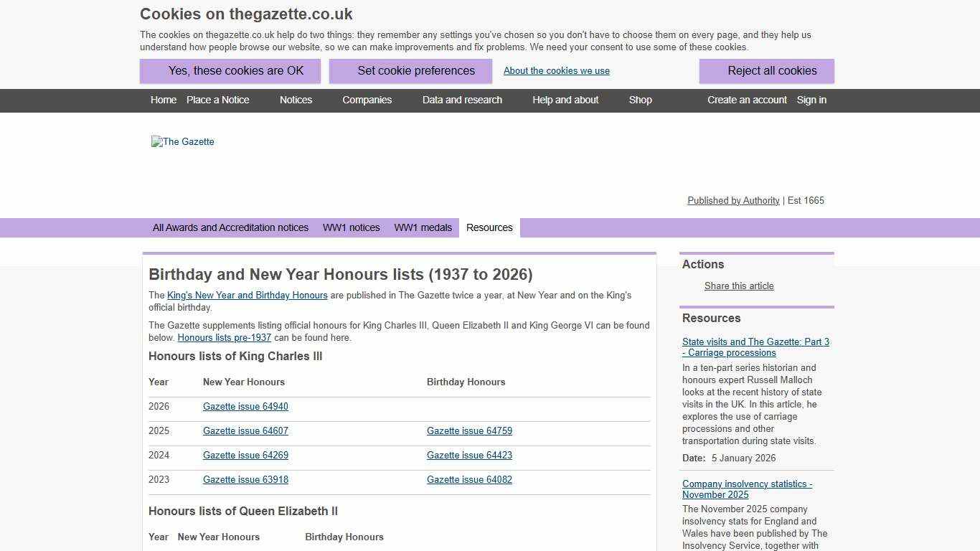
Task: Open the Companies navigation menu
Action: (x=367, y=100)
